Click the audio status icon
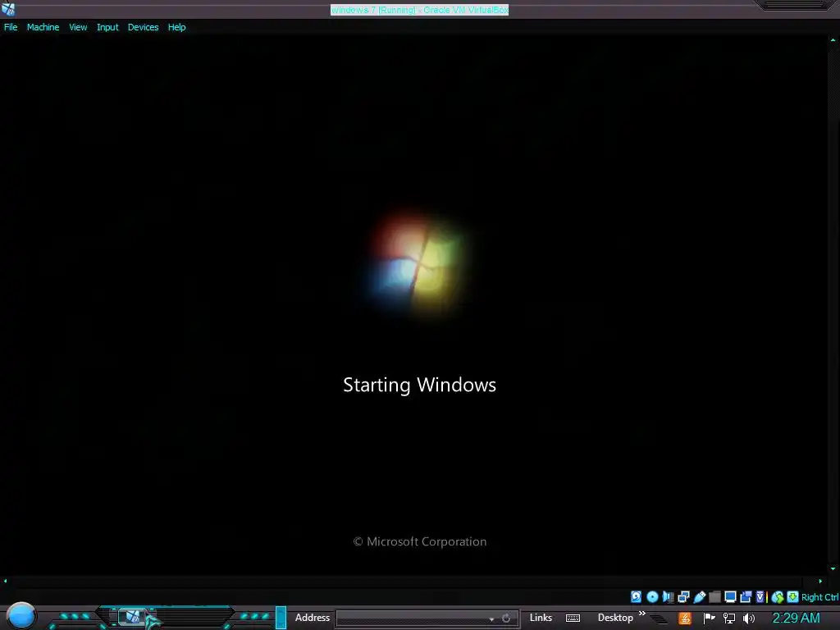Viewport: 840px width, 630px height. [668, 597]
